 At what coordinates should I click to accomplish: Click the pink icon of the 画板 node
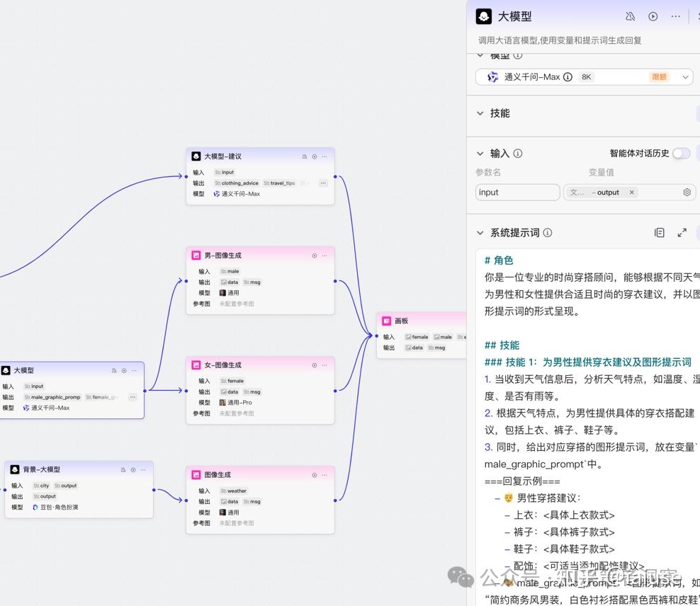point(387,321)
